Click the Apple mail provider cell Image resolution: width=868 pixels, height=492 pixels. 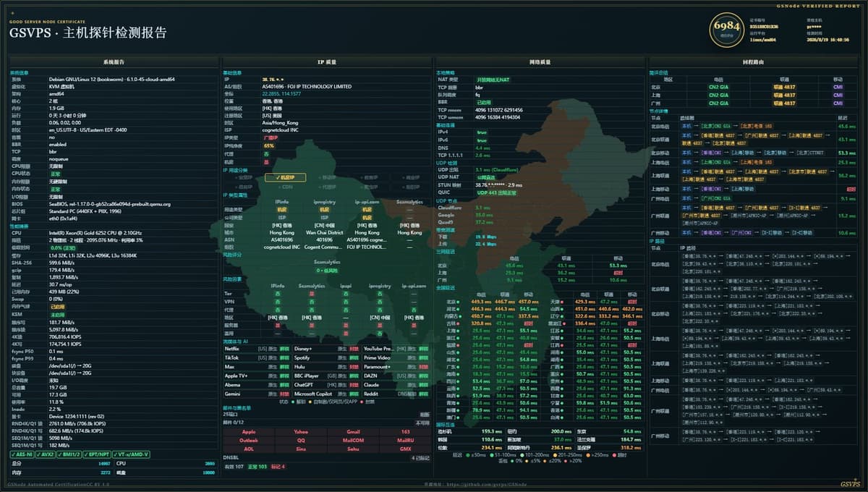point(249,432)
